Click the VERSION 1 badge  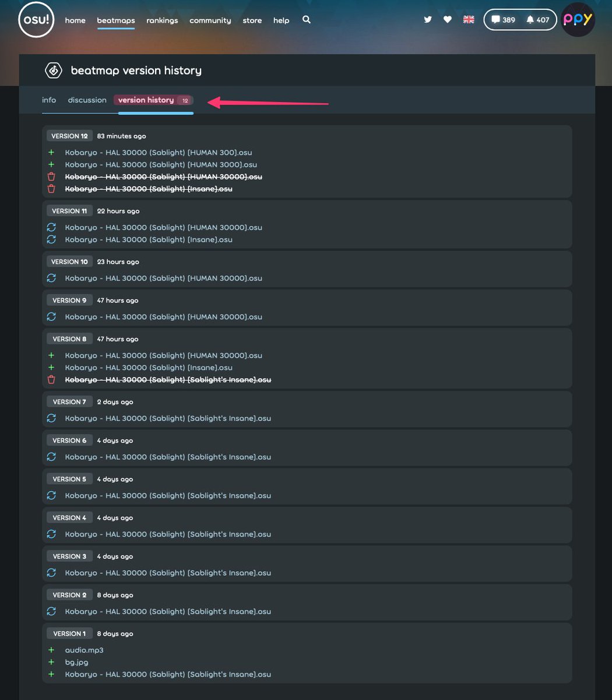point(69,633)
